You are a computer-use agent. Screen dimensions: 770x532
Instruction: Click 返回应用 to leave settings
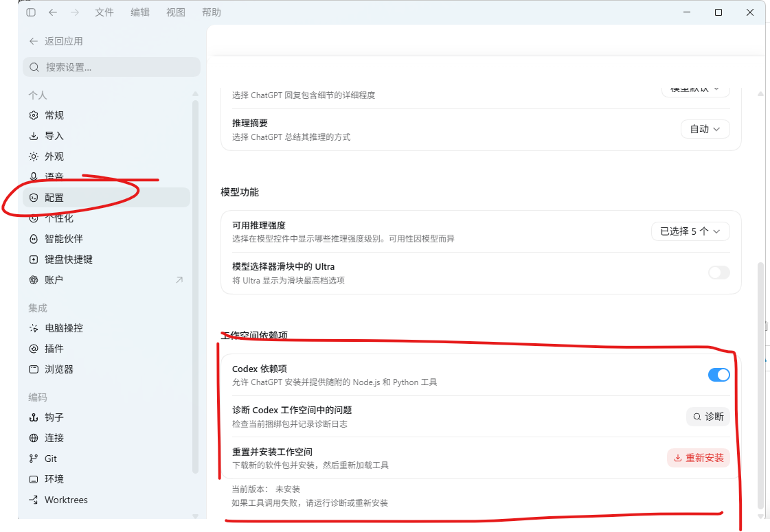click(56, 41)
